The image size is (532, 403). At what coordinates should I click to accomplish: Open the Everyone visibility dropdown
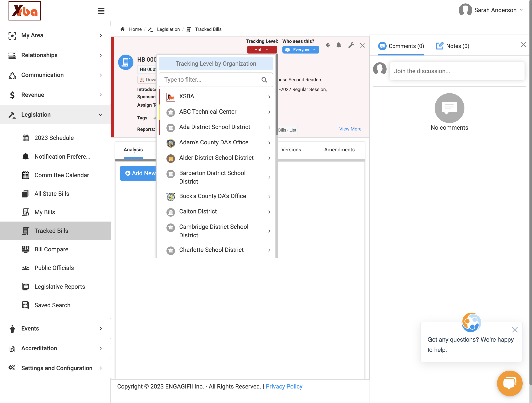click(x=300, y=49)
